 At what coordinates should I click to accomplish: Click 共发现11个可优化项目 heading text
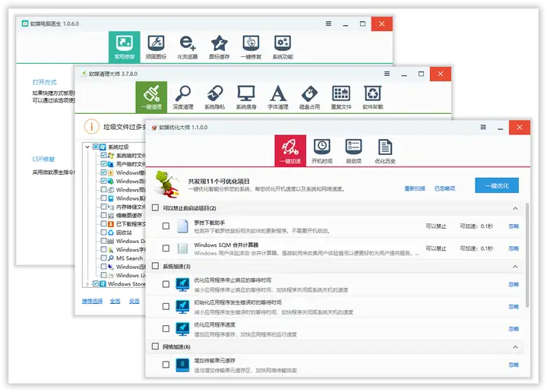219,182
